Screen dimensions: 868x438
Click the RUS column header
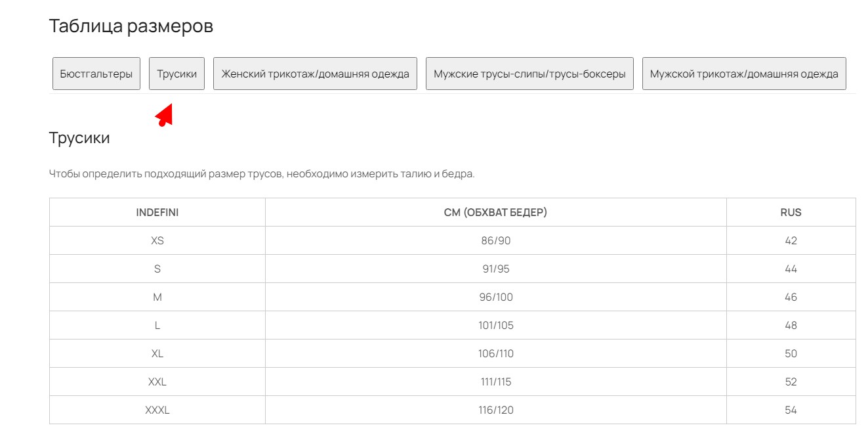pyautogui.click(x=791, y=213)
